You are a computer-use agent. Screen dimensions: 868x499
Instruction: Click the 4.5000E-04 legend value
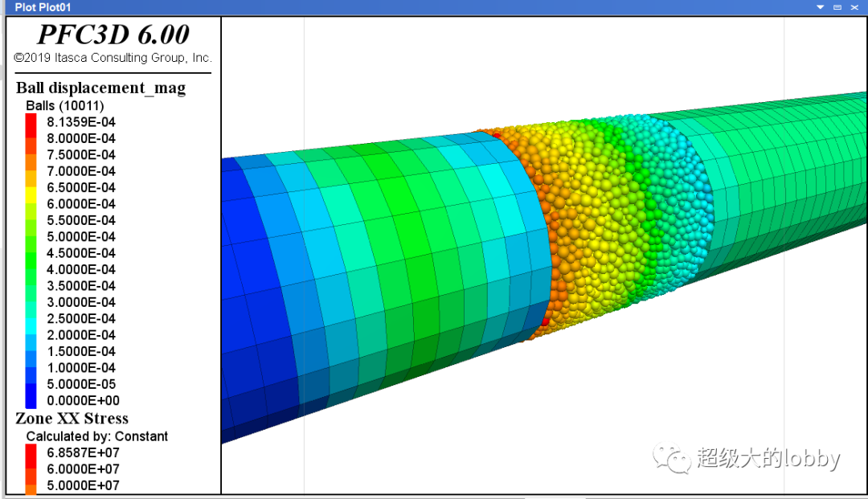[81, 253]
